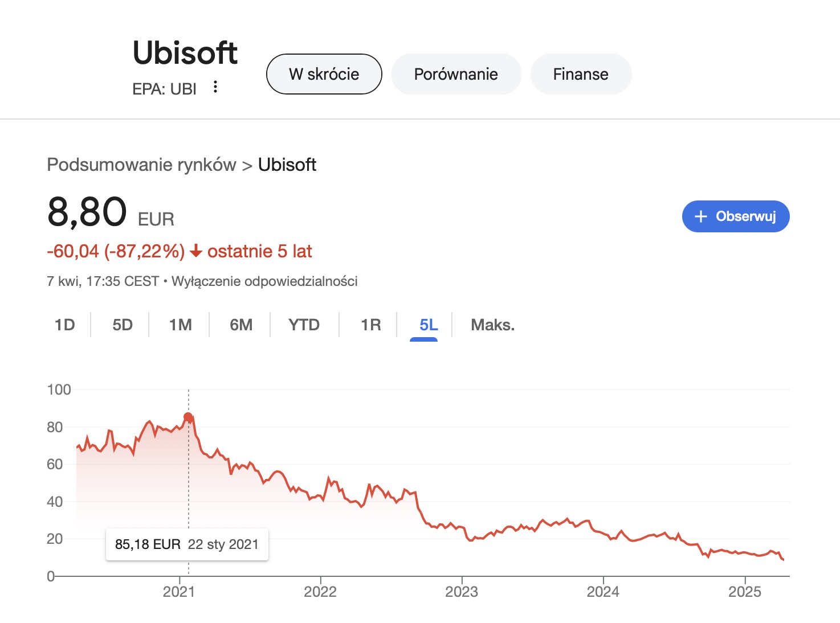This screenshot has height=623, width=840.
Task: Click the plus icon on the Obserwuj button
Action: 701,216
